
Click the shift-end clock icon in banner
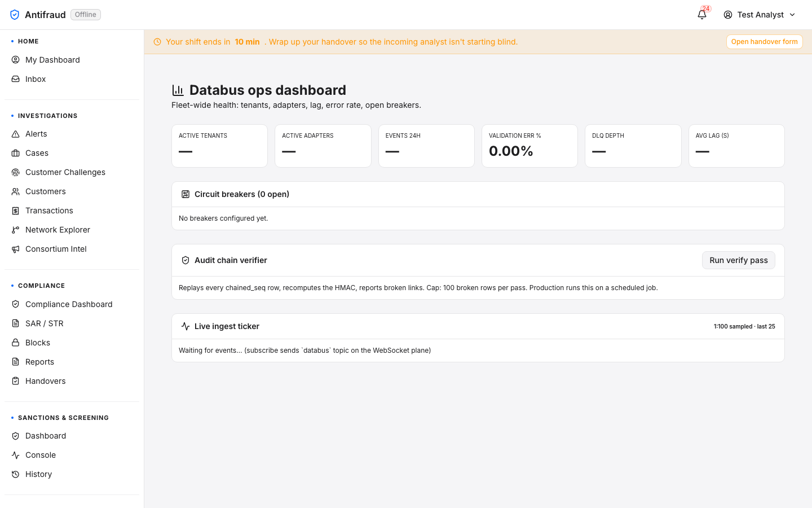coord(157,42)
